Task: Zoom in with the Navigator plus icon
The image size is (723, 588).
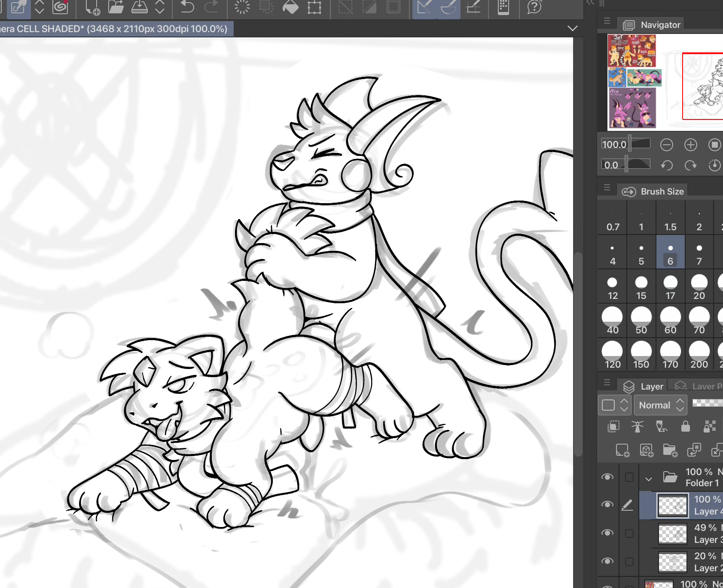Action: [691, 145]
